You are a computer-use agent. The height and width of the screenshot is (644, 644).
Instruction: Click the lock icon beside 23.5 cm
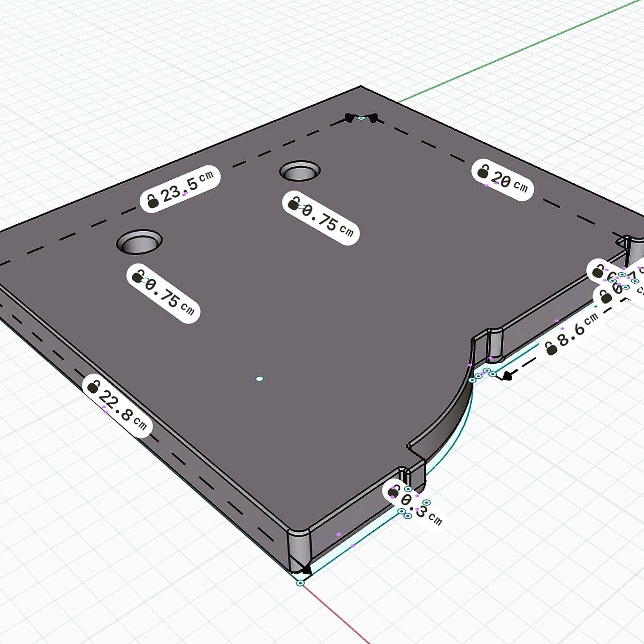pos(153,201)
